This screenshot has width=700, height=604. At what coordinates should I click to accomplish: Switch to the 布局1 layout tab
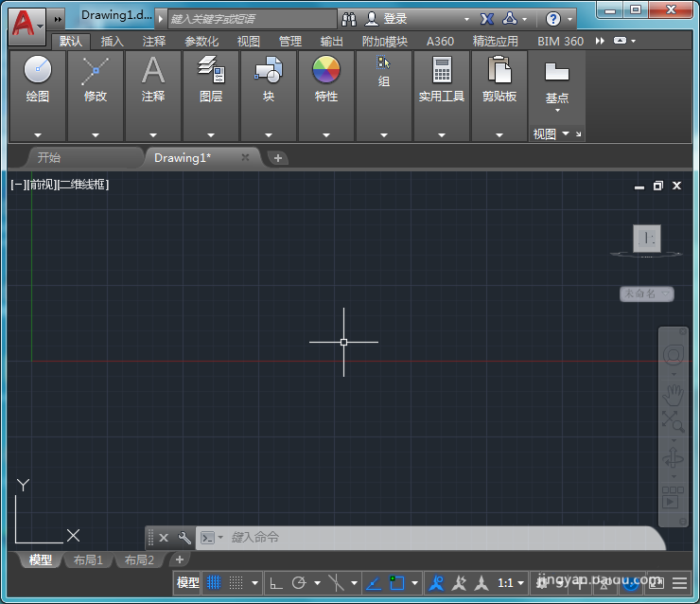88,560
